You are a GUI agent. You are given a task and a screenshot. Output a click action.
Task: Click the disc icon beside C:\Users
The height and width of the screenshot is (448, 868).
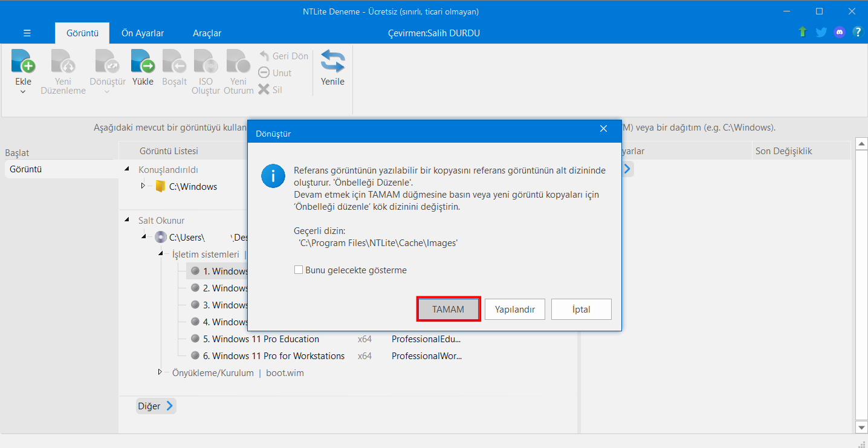160,237
